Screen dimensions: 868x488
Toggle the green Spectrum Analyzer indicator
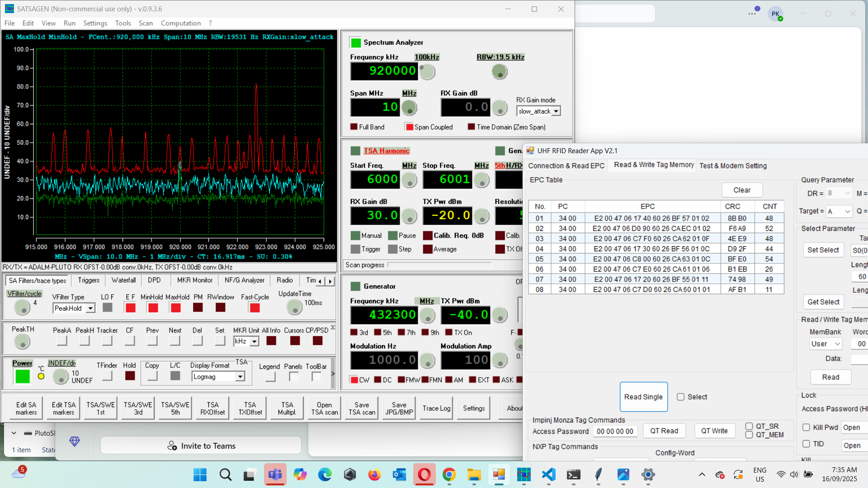[356, 42]
